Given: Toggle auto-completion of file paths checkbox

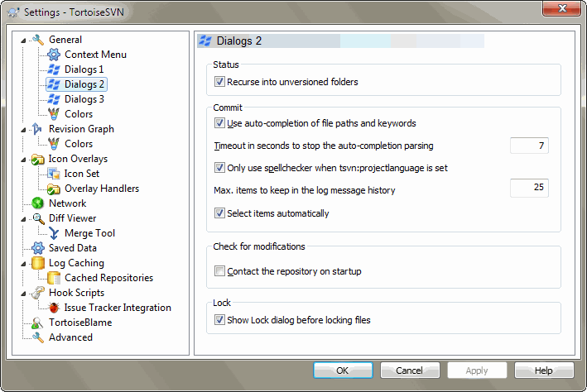Looking at the screenshot, I should pyautogui.click(x=219, y=123).
